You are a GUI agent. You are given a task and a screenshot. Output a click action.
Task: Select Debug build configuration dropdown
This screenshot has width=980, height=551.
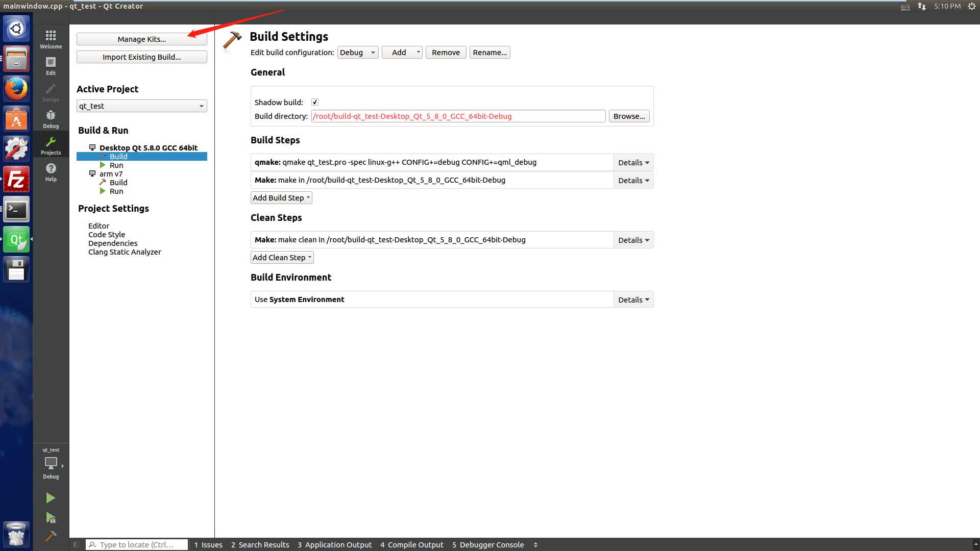(x=357, y=52)
